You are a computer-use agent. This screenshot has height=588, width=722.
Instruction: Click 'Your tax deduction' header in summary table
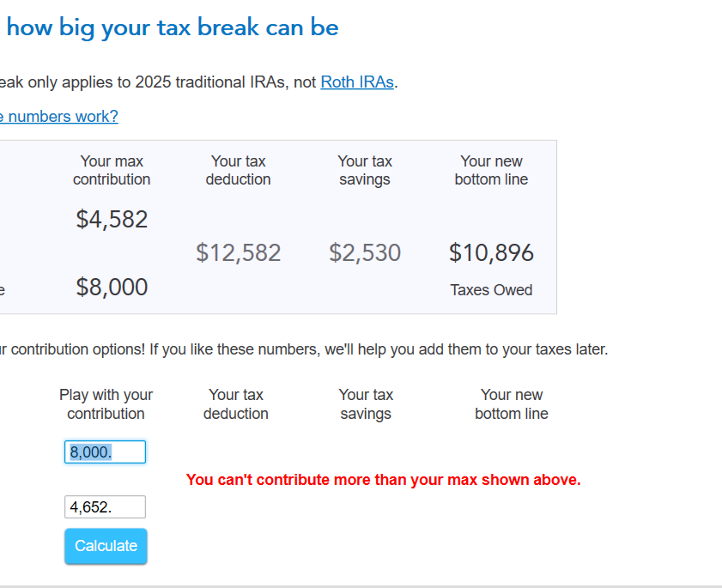pos(238,171)
